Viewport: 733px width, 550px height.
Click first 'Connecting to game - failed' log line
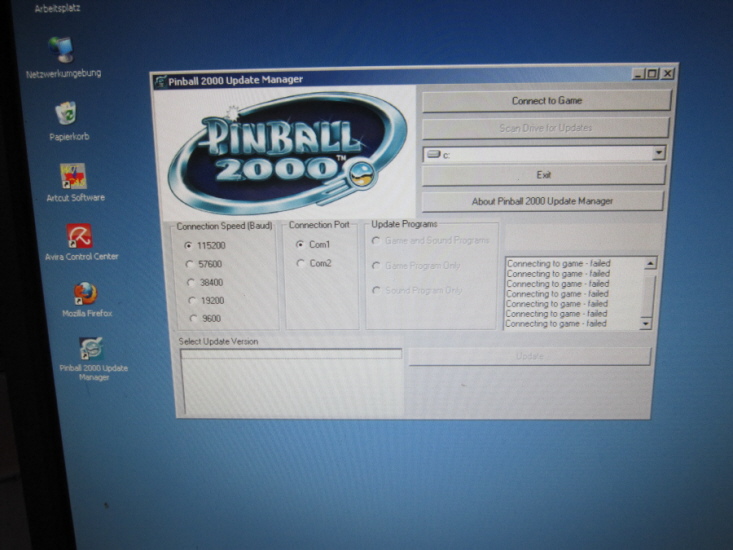pos(559,264)
